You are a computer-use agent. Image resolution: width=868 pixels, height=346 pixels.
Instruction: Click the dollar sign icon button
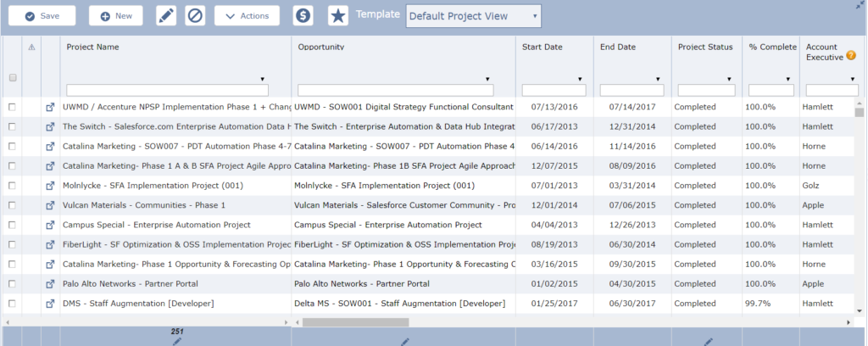[303, 16]
